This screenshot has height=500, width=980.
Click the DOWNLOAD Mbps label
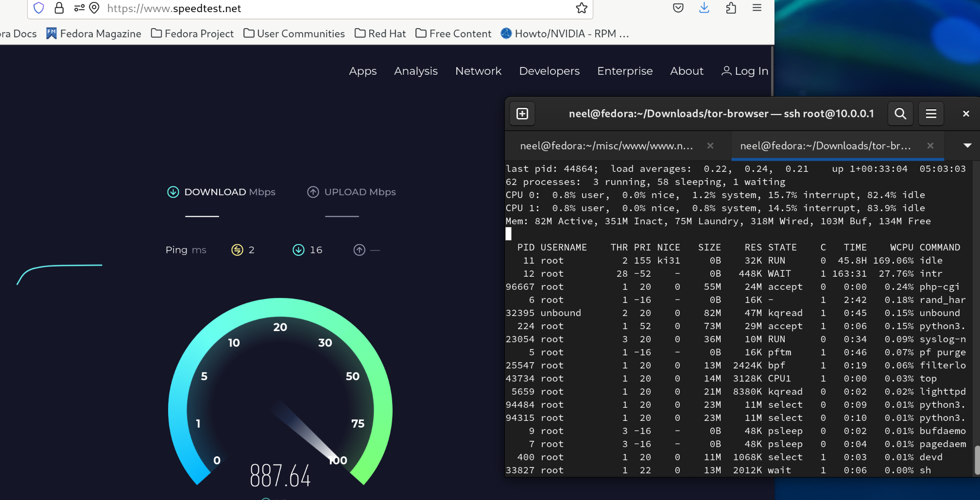click(x=230, y=192)
